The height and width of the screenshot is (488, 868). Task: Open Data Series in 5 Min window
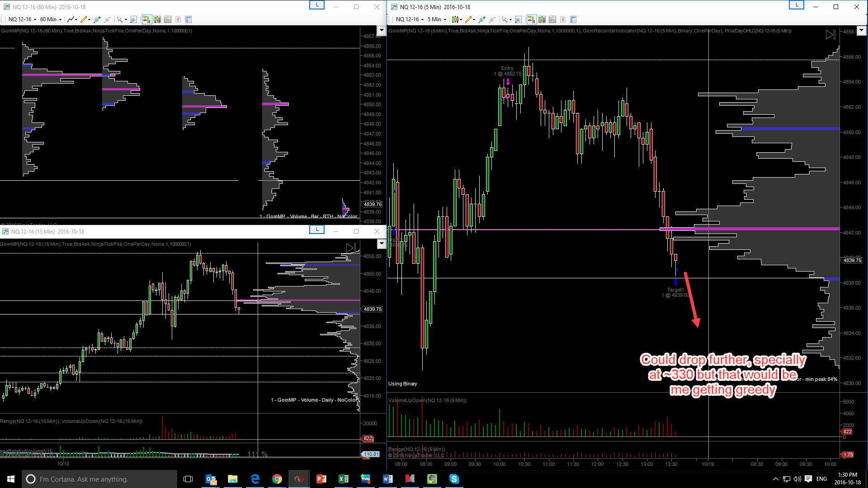(x=542, y=19)
